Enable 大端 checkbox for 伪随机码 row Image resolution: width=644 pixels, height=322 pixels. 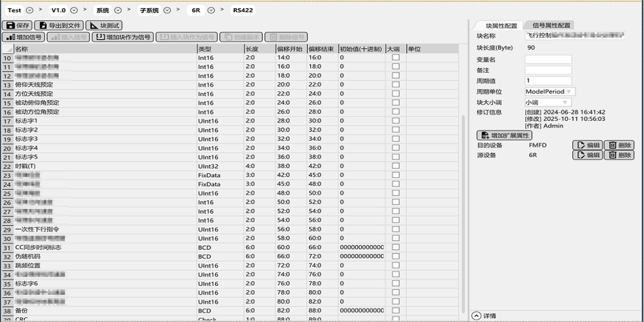[x=396, y=256]
